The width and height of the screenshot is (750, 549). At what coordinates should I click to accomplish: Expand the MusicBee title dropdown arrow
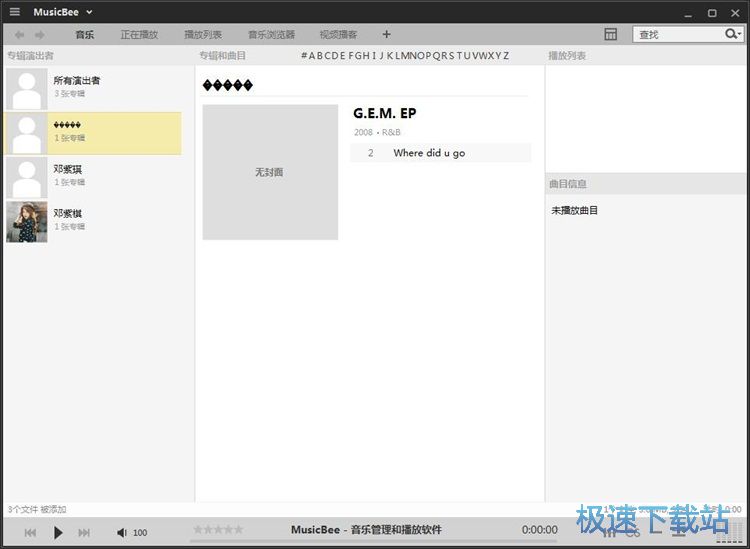point(89,12)
